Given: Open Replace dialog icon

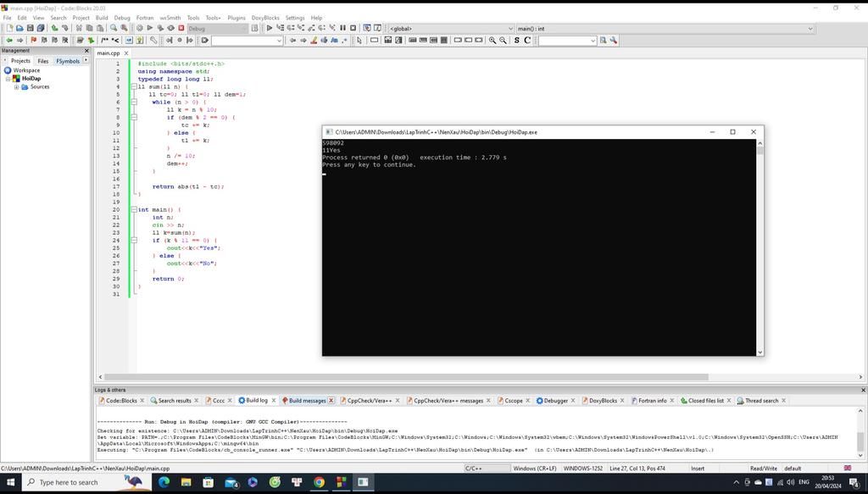Looking at the screenshot, I should pos(124,28).
